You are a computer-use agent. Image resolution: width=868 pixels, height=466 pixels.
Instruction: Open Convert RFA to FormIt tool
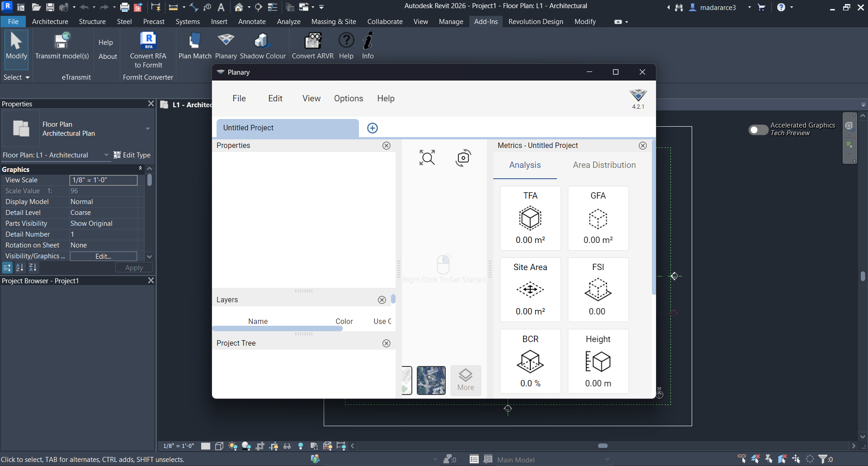(x=148, y=50)
